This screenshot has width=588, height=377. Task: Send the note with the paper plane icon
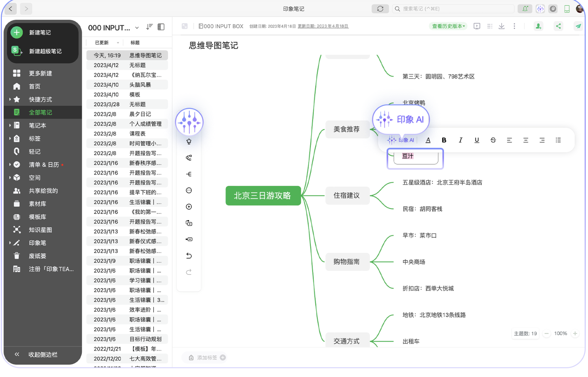578,26
